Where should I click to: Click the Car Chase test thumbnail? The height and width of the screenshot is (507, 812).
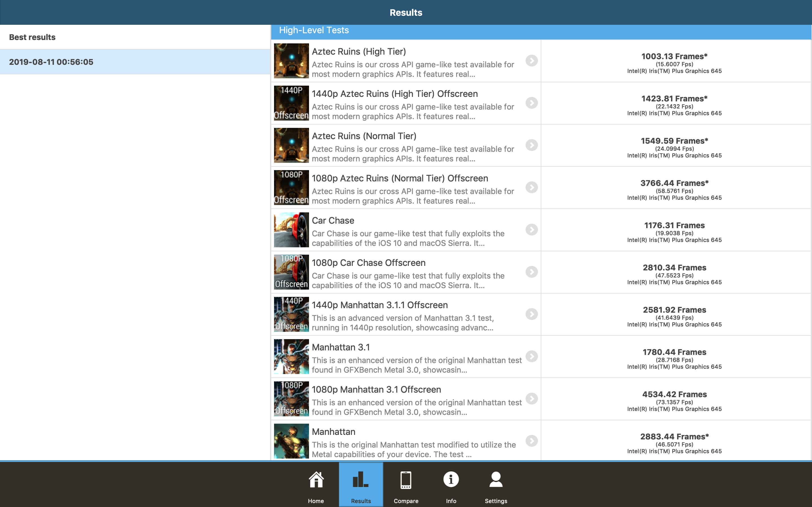291,230
